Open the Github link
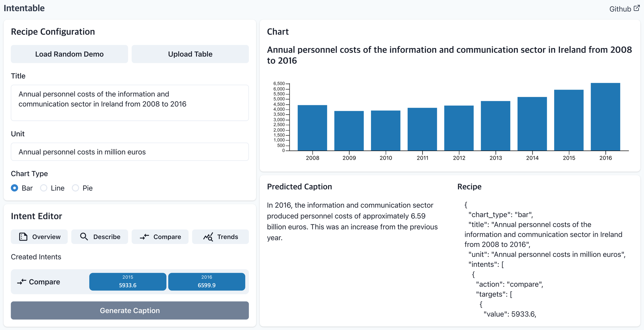 tap(620, 9)
